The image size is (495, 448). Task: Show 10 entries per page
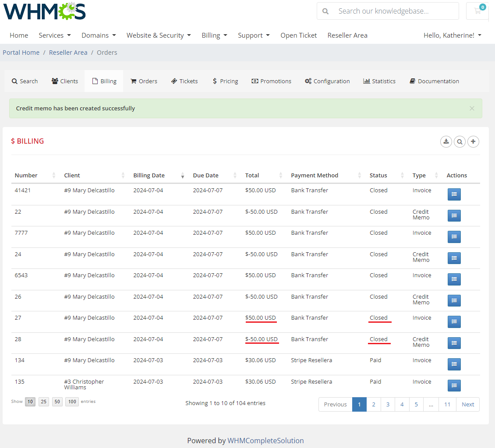(x=30, y=402)
